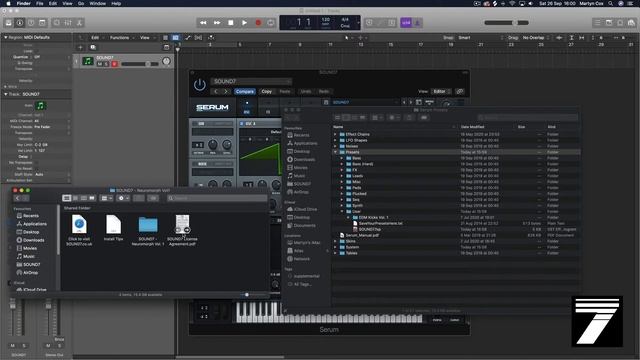
Task: Collapse the Presets folder in the Serum Presets window
Action: click(x=336, y=152)
